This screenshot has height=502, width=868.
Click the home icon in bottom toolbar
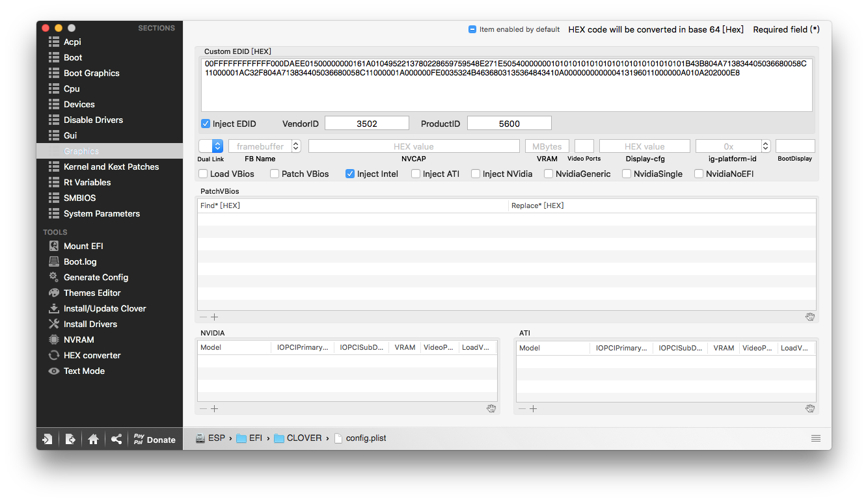(93, 439)
